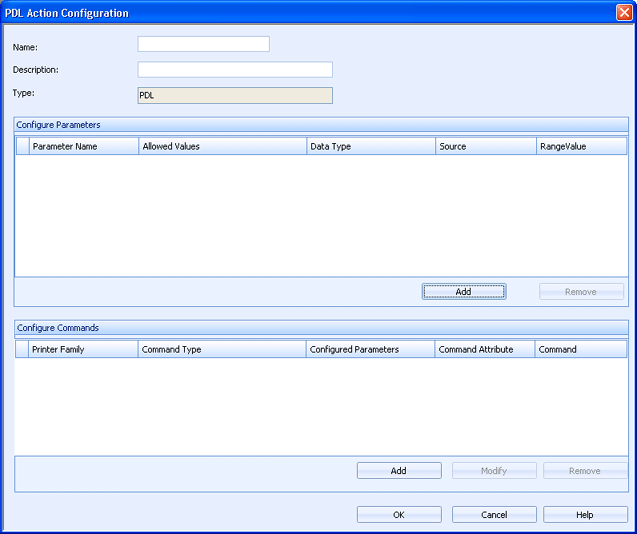Click the row selector header in commands grid

[22, 349]
